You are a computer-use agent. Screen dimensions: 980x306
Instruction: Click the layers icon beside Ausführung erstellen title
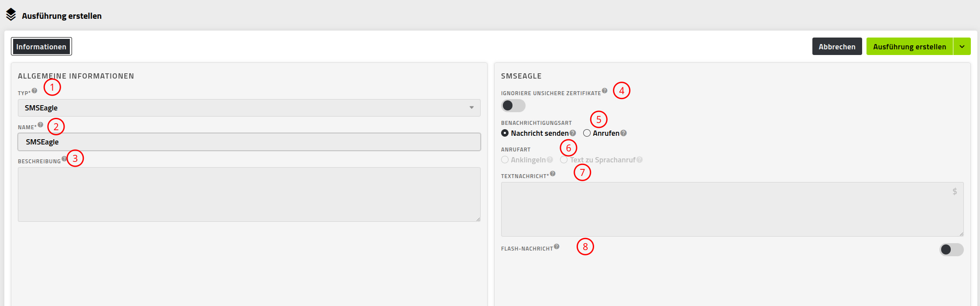point(11,15)
